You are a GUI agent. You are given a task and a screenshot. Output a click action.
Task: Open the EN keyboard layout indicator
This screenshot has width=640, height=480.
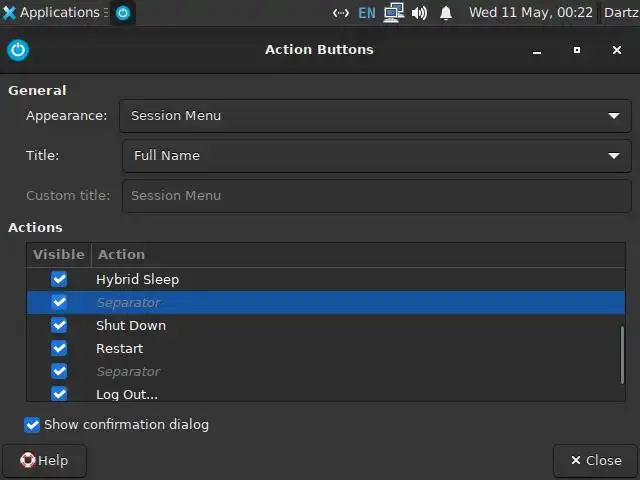(367, 13)
